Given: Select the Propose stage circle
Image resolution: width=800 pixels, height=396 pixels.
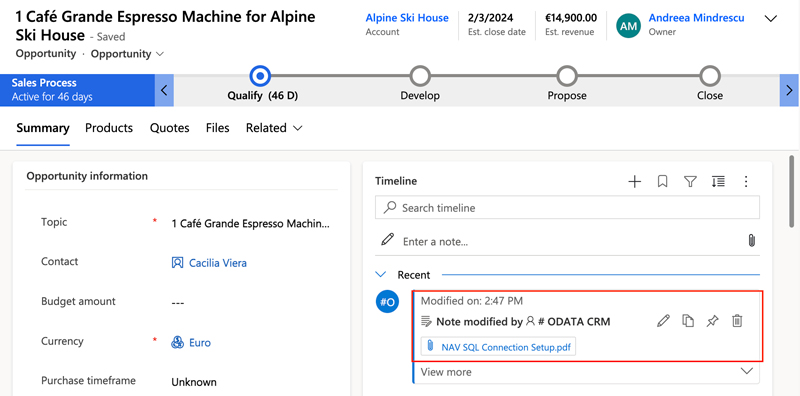Looking at the screenshot, I should [x=567, y=76].
